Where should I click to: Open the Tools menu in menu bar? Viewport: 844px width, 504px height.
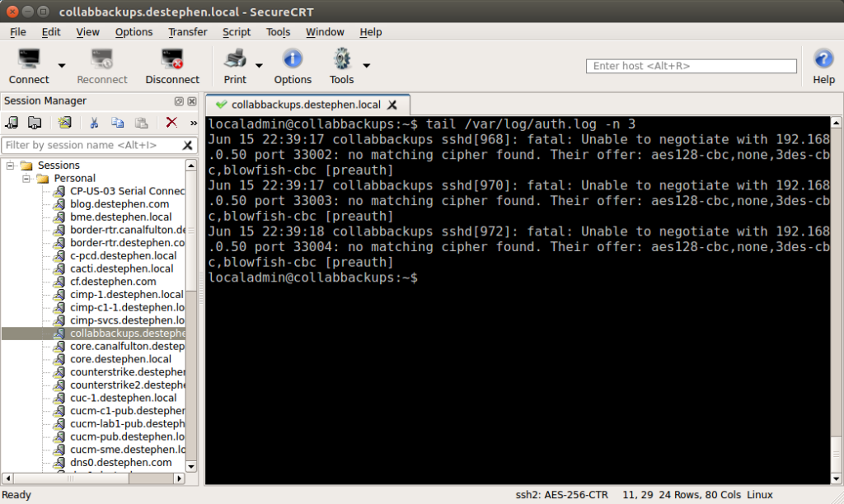click(278, 32)
